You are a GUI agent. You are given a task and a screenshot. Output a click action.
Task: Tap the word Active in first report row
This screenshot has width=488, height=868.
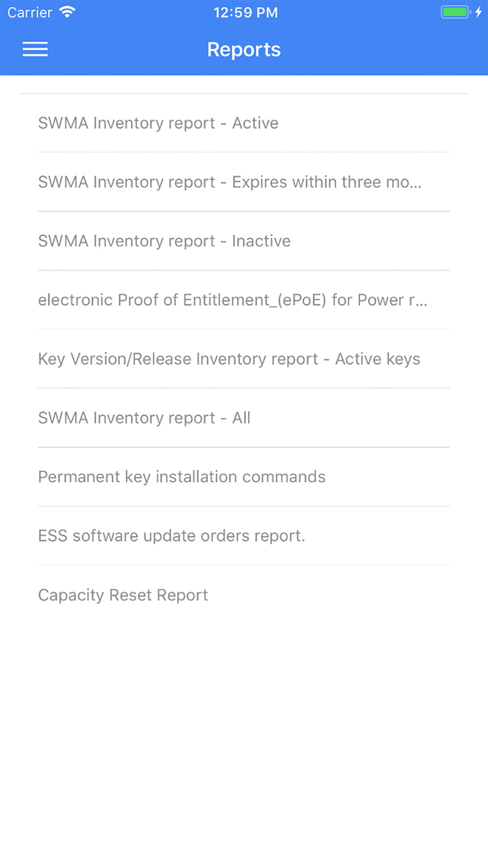(255, 123)
